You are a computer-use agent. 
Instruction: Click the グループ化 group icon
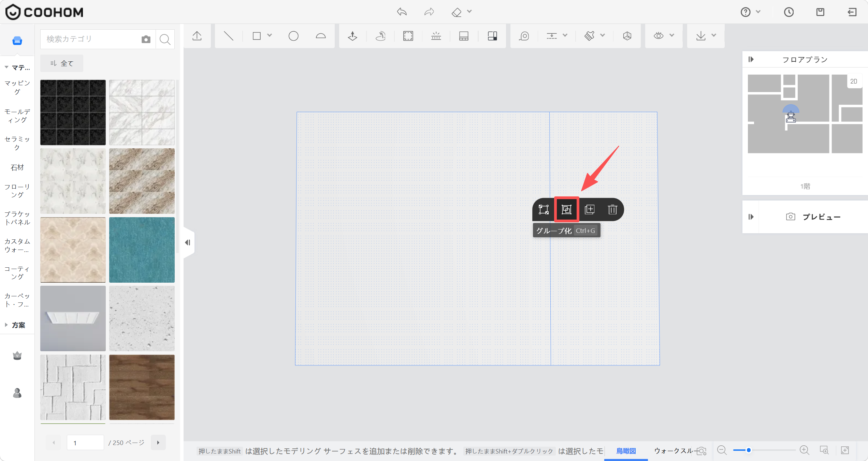567,209
